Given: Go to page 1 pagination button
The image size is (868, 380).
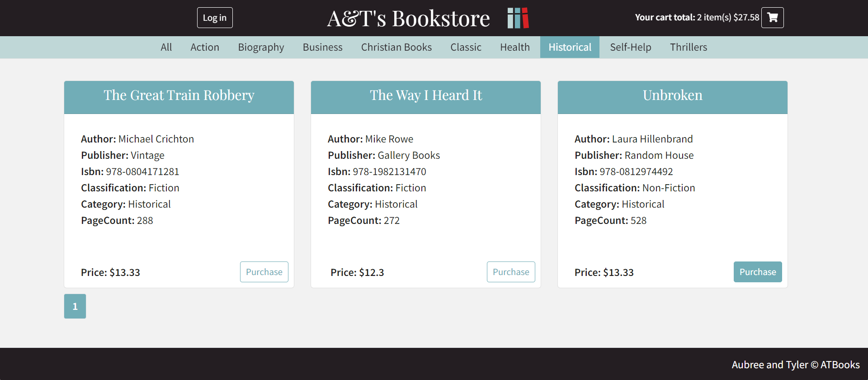Looking at the screenshot, I should click(x=75, y=306).
